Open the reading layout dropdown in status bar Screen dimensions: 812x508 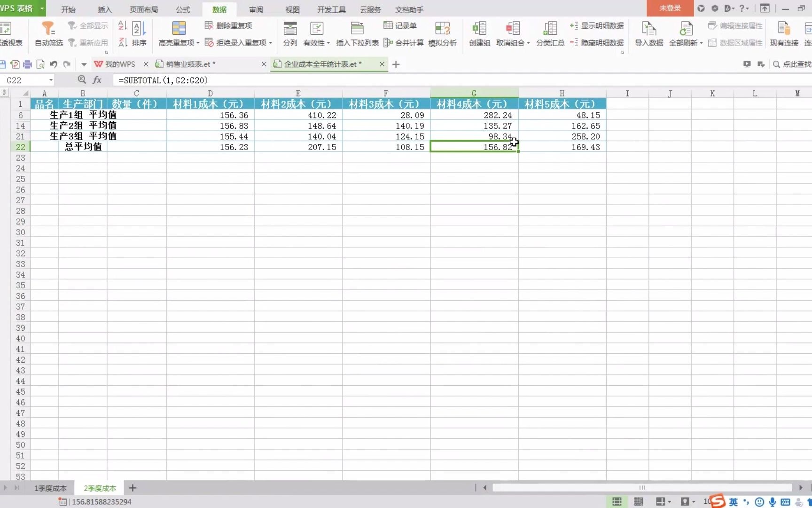pyautogui.click(x=663, y=501)
